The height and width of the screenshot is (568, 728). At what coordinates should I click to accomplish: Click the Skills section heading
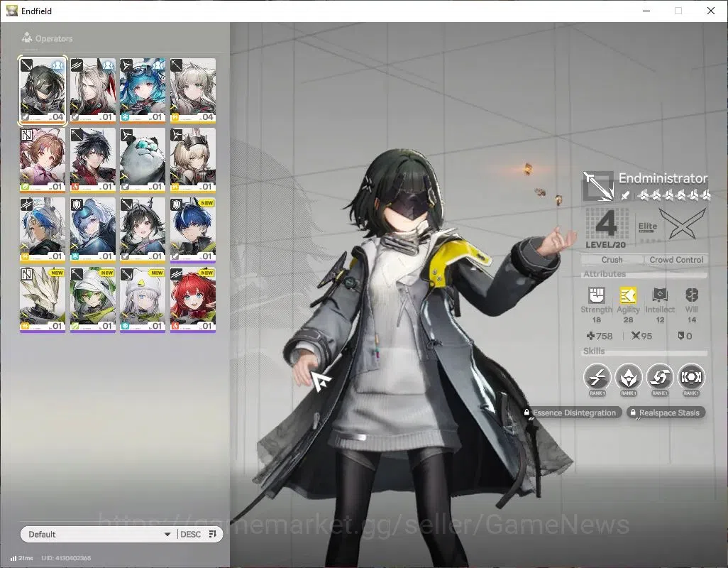pos(594,351)
